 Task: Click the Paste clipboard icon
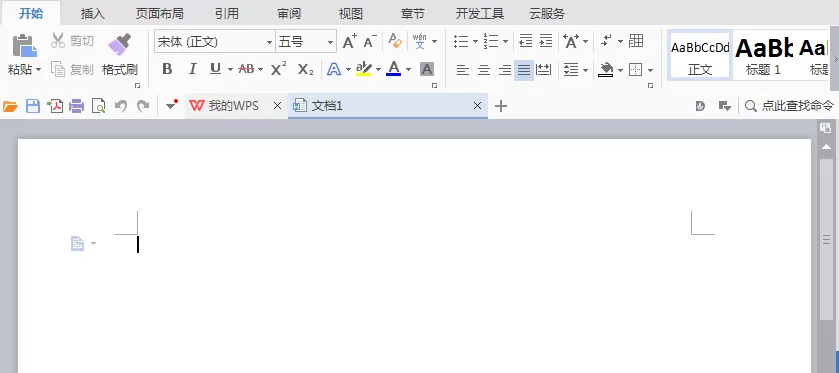tap(24, 46)
